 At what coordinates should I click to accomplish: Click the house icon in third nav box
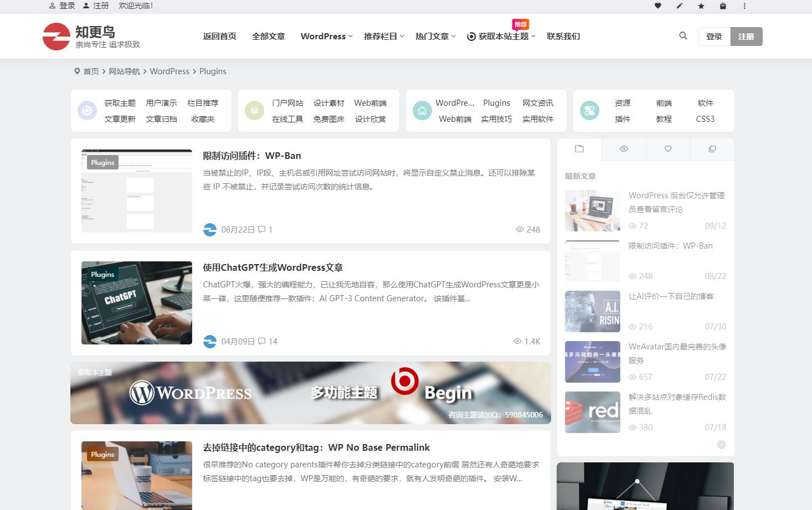(422, 111)
